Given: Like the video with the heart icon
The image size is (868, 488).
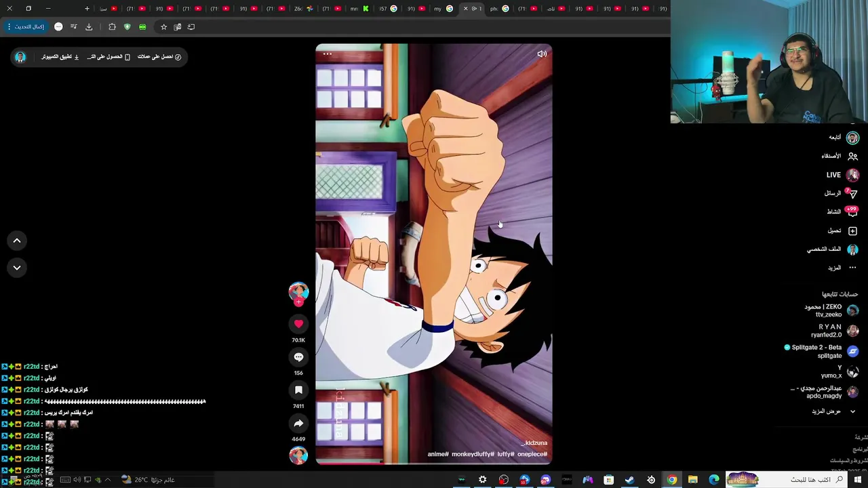Looking at the screenshot, I should coord(298,324).
